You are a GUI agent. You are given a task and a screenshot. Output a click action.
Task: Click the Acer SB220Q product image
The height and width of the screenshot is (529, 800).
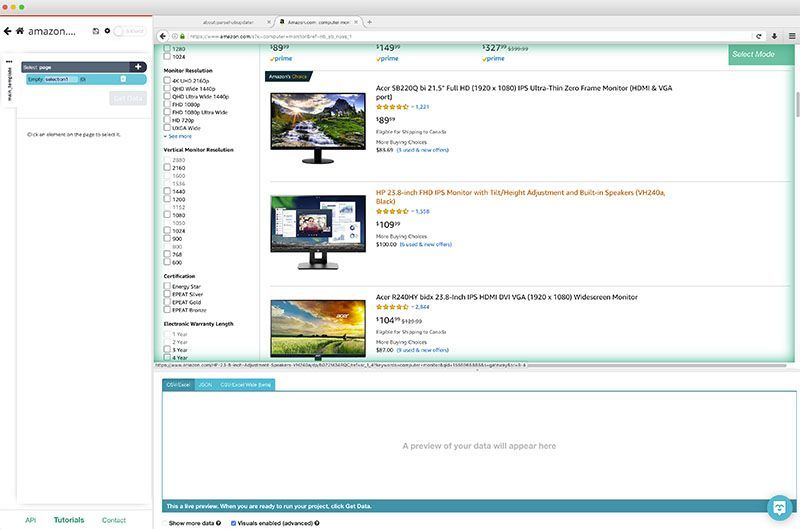[318, 128]
